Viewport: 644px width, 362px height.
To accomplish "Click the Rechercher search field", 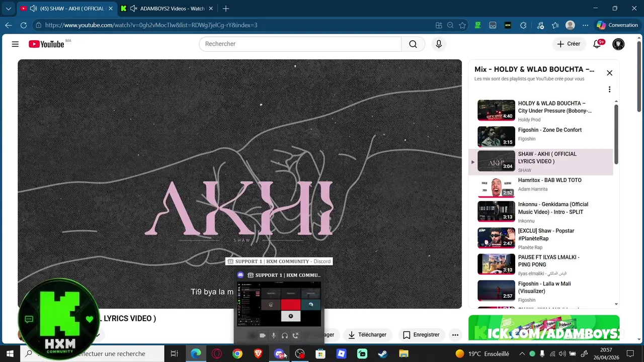I will [300, 44].
